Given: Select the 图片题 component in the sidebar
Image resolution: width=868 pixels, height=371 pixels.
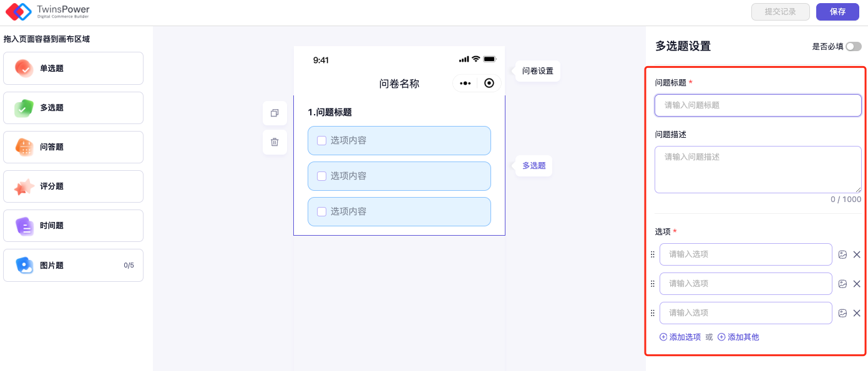Looking at the screenshot, I should coord(73,266).
